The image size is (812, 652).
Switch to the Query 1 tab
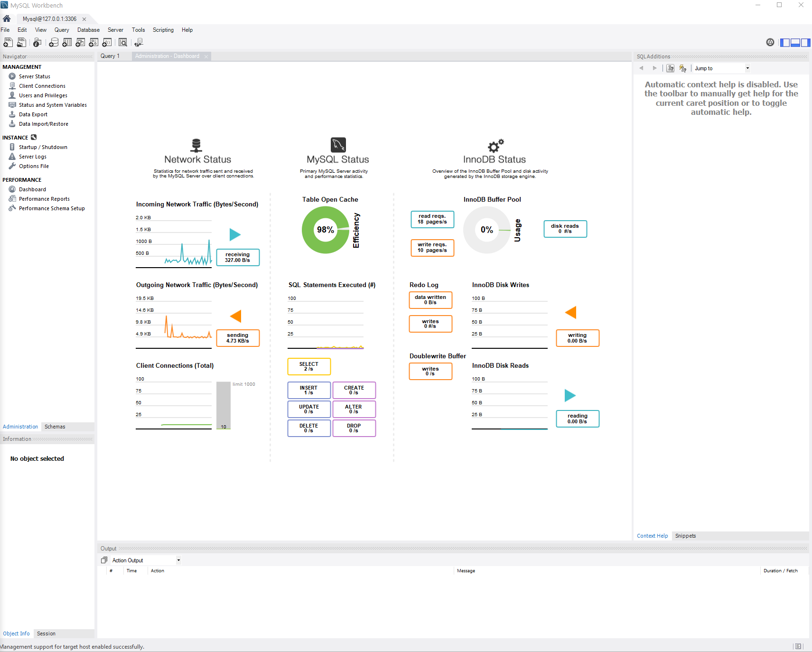pos(110,56)
